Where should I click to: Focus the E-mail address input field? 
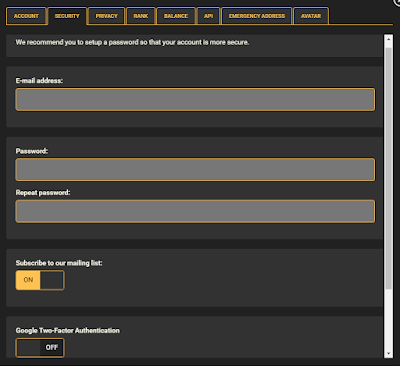195,99
